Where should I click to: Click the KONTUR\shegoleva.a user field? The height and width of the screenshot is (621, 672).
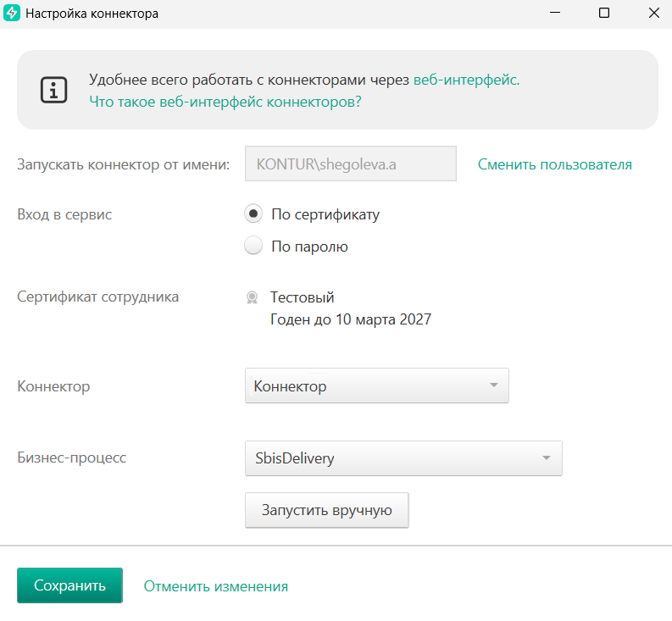(350, 164)
